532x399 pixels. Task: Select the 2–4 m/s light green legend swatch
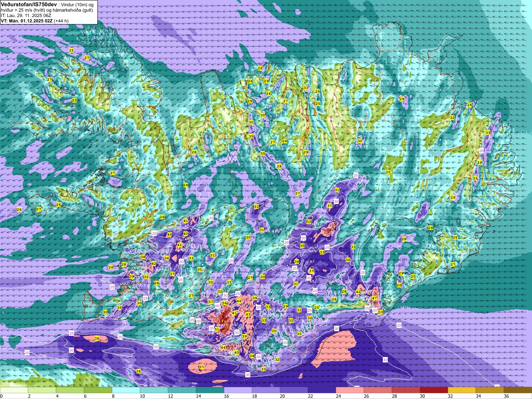pos(42,390)
